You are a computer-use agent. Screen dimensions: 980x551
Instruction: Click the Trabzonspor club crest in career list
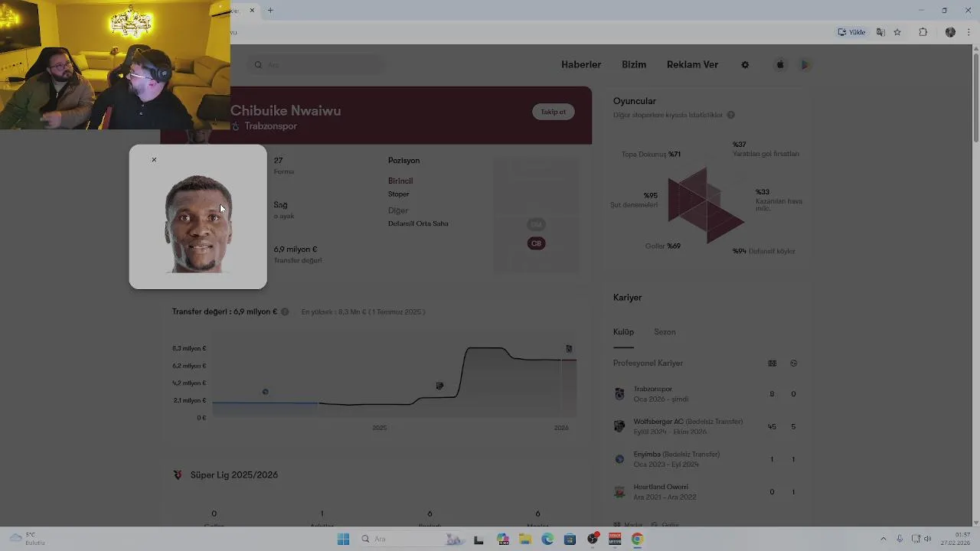pos(619,394)
